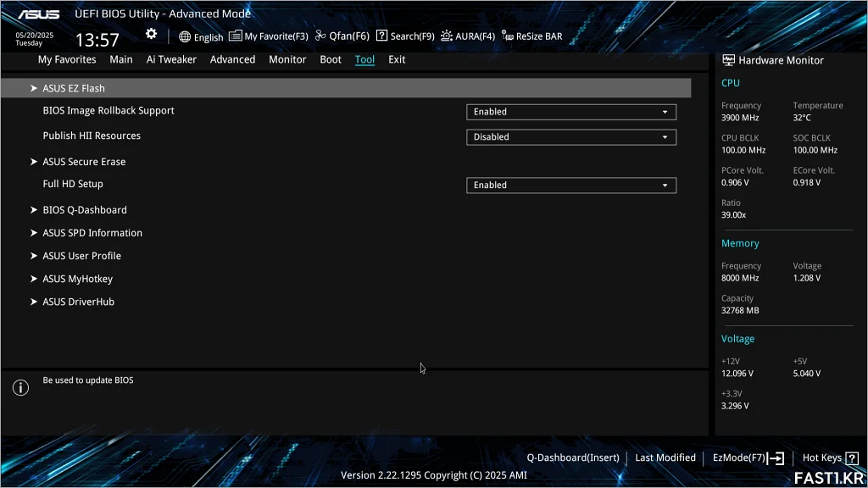Screen dimensions: 868x488
Task: Open Full HD Setup dropdown
Action: (570, 186)
